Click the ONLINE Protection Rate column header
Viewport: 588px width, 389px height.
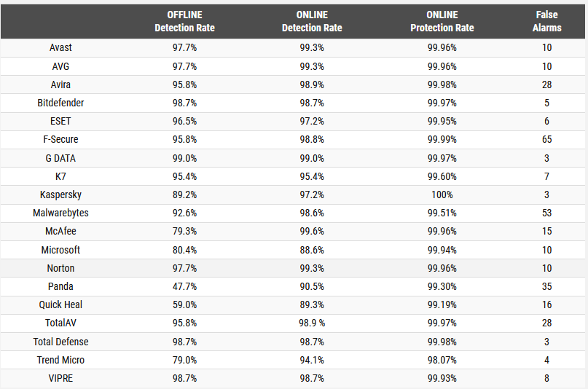coord(442,22)
